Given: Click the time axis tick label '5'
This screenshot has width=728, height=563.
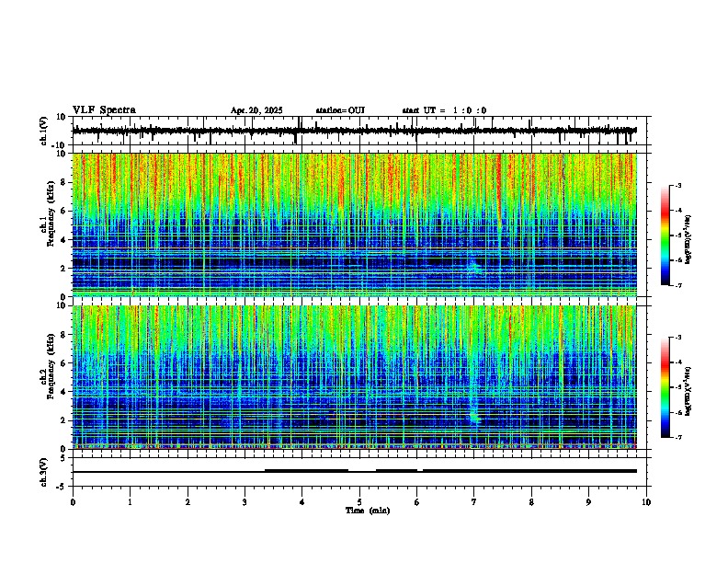Looking at the screenshot, I should [x=359, y=502].
